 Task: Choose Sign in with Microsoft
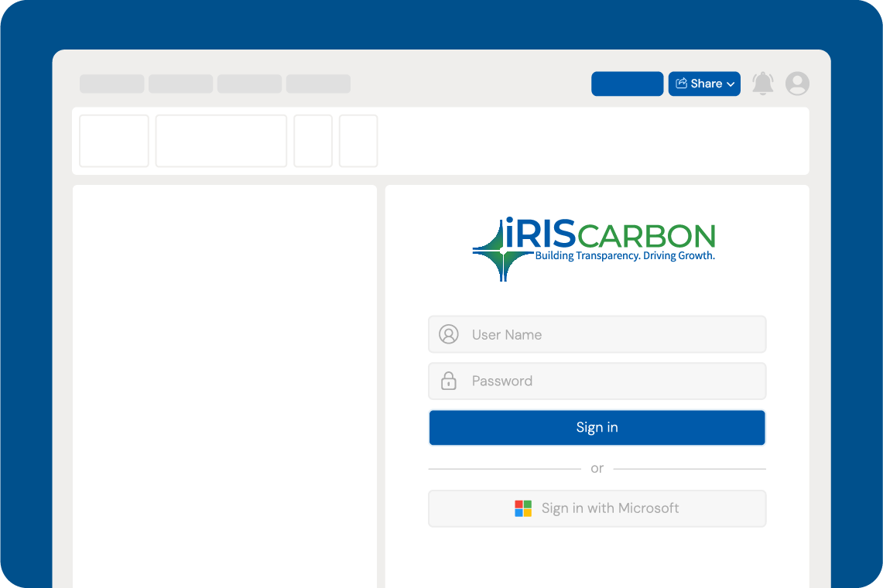coord(597,508)
